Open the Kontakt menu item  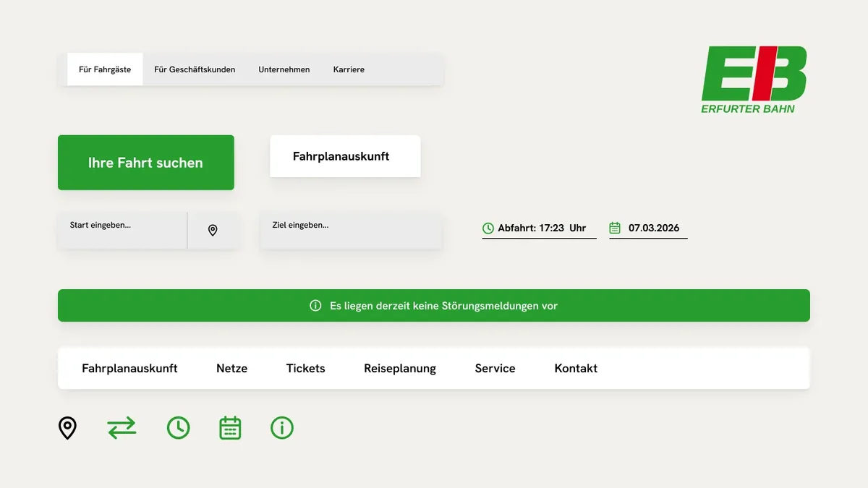576,368
